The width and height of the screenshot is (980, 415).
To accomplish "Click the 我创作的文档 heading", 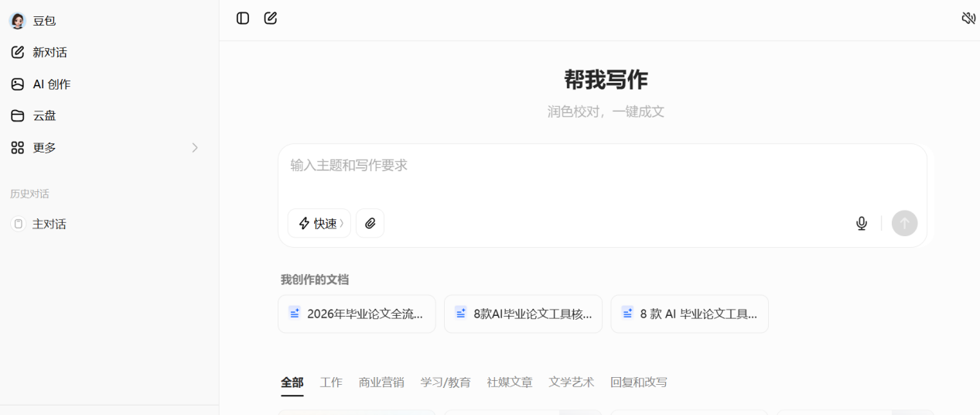I will [315, 280].
